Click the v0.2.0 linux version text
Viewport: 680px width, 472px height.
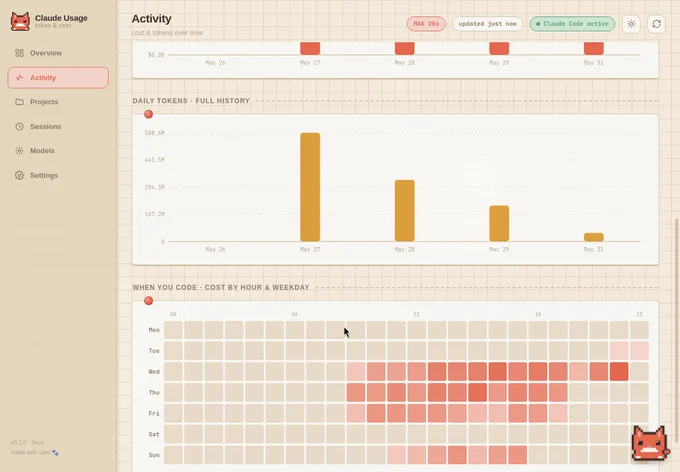point(27,442)
